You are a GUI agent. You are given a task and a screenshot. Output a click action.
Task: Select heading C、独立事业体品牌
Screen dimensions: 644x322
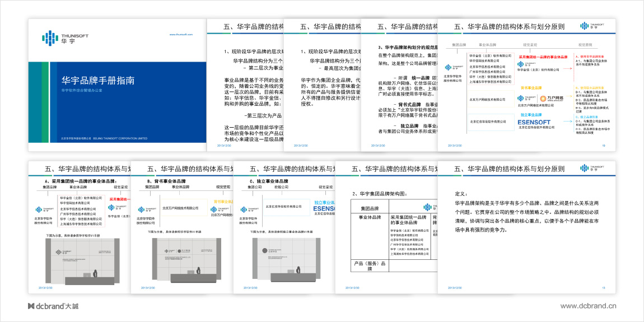tap(269, 181)
